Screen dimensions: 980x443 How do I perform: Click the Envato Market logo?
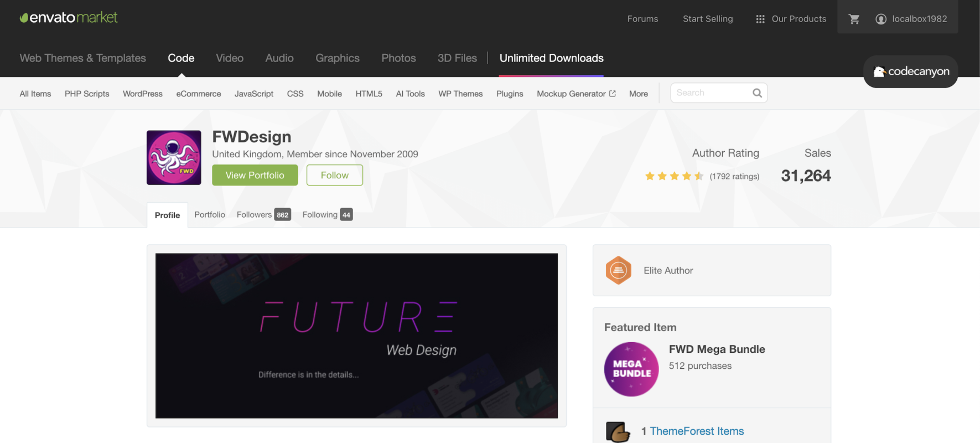pos(69,18)
